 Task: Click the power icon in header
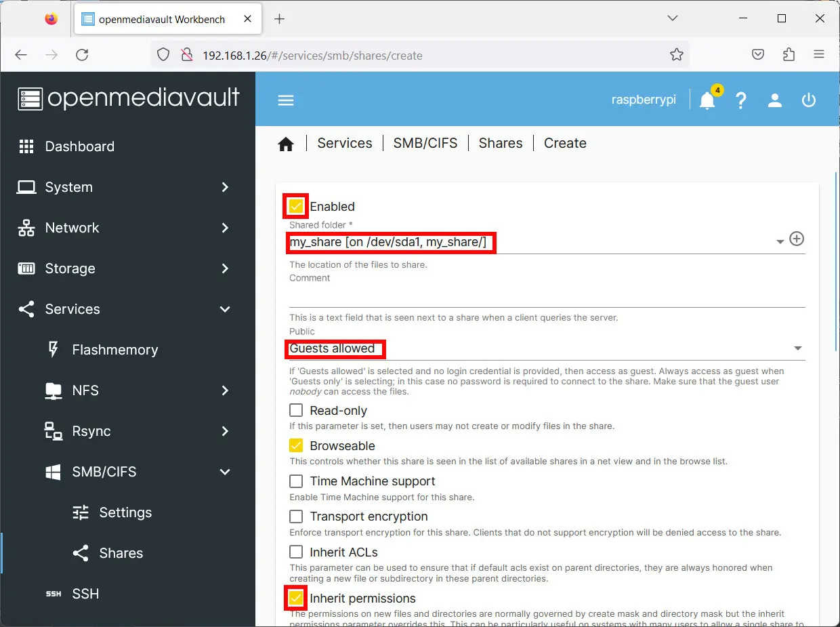click(808, 100)
